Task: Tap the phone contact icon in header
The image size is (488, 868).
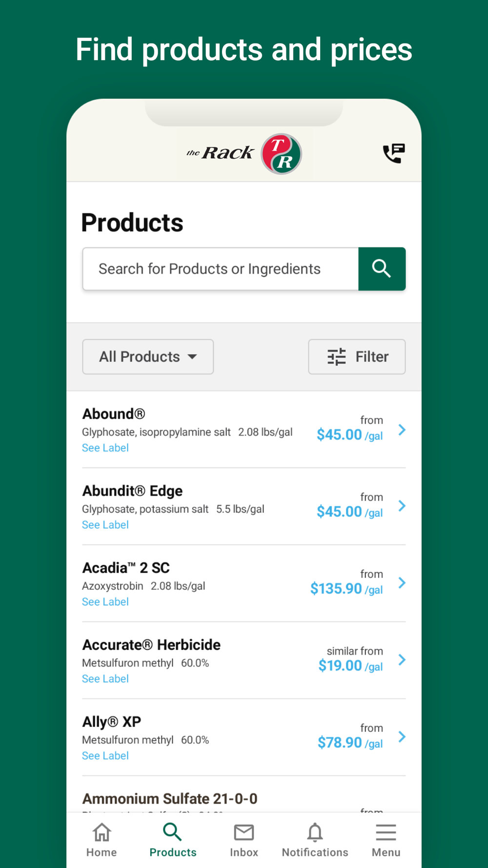Action: (394, 153)
